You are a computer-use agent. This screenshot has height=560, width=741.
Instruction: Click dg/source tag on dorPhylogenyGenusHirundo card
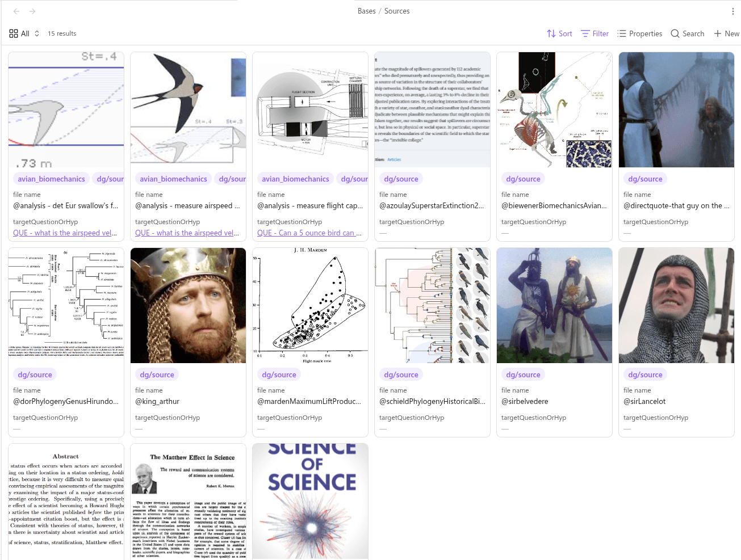click(35, 374)
